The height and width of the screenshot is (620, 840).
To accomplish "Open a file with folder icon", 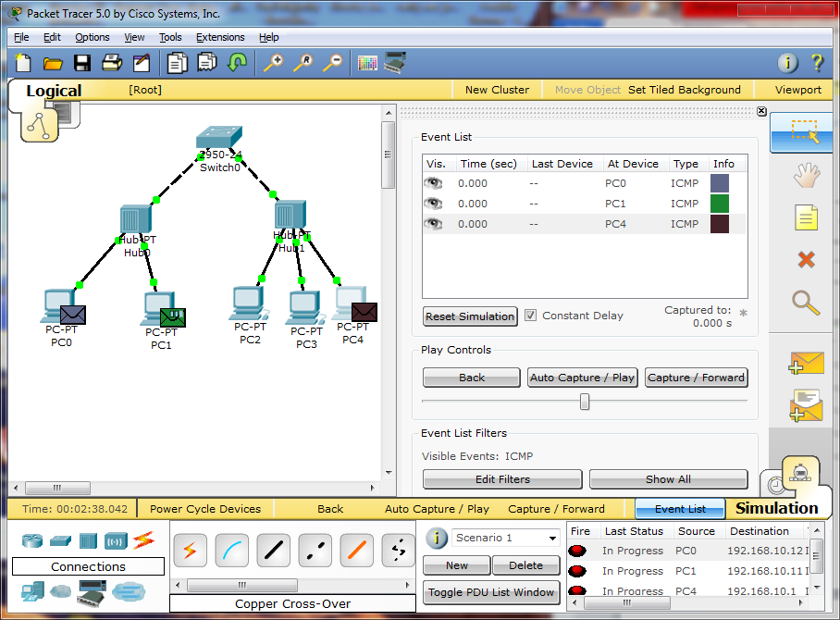I will [x=53, y=63].
